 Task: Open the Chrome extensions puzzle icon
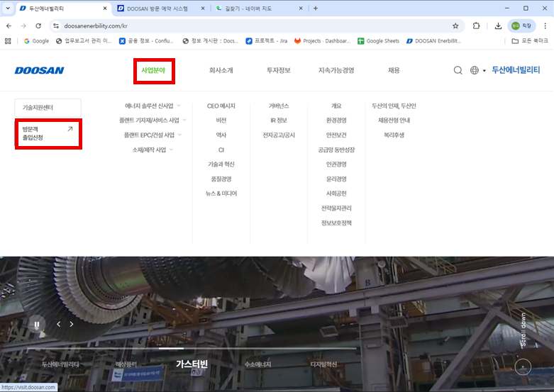click(x=477, y=26)
